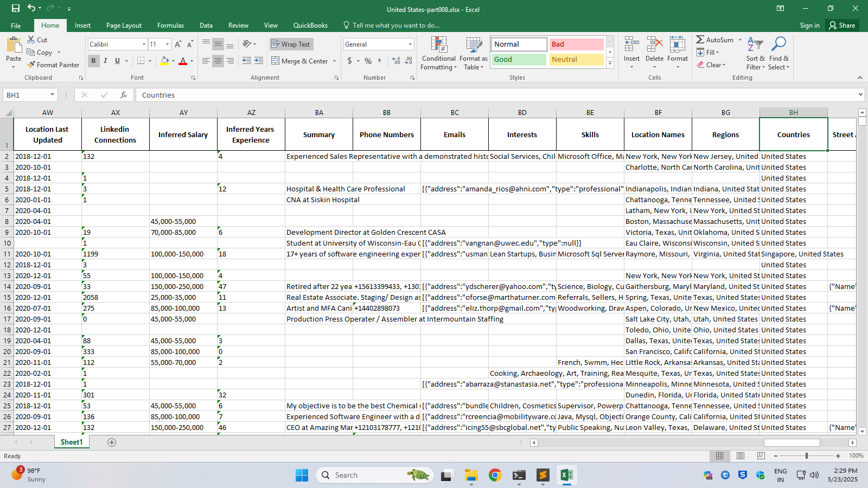
Task: Click the Share button
Action: pos(842,25)
